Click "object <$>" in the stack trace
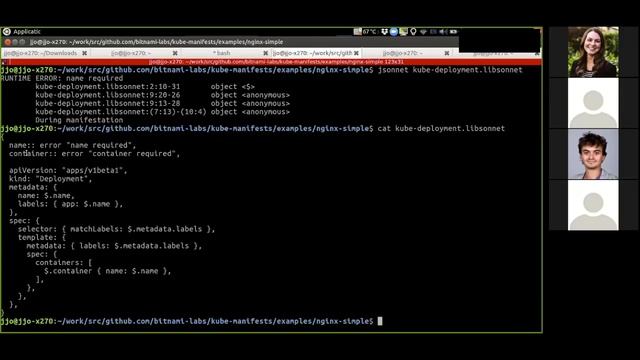 [x=233, y=87]
